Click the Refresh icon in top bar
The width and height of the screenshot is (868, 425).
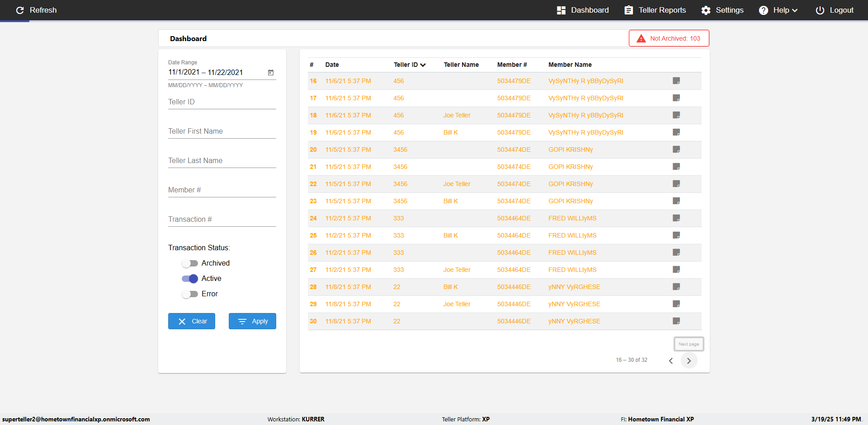tap(20, 10)
